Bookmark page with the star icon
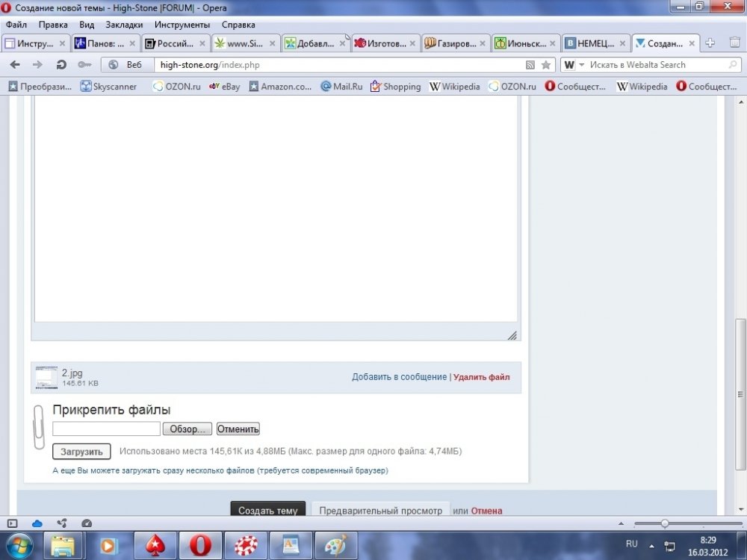This screenshot has height=560, width=747. coord(546,65)
